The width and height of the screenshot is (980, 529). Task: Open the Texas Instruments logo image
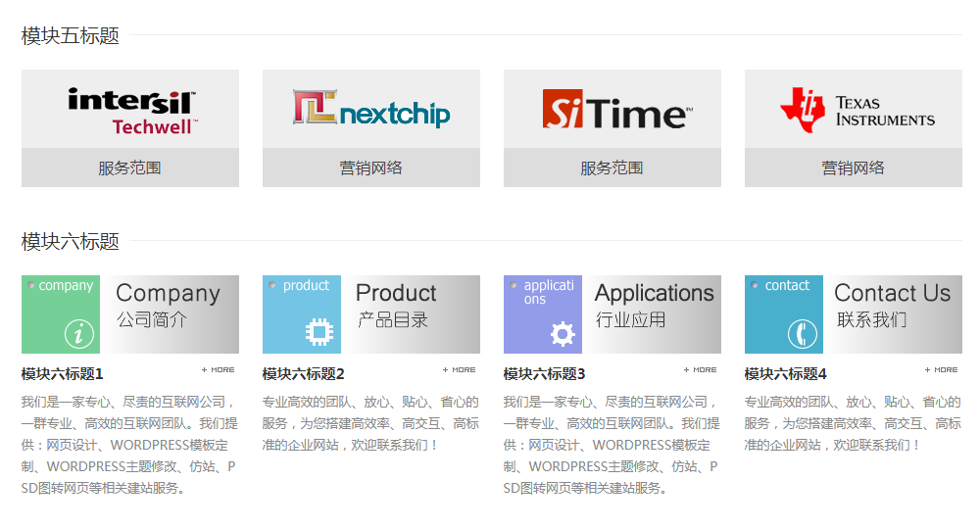pyautogui.click(x=854, y=110)
